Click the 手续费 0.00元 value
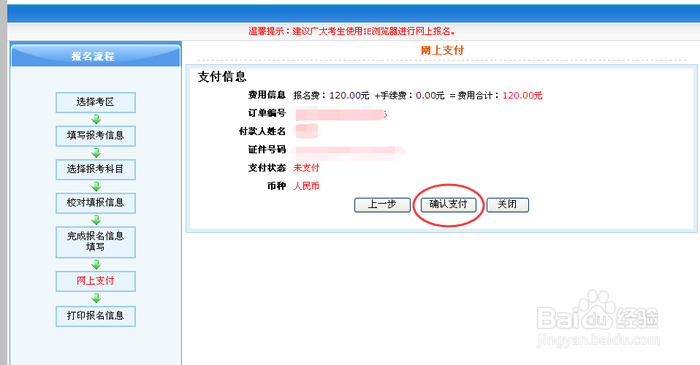This screenshot has height=365, width=700. click(x=430, y=95)
